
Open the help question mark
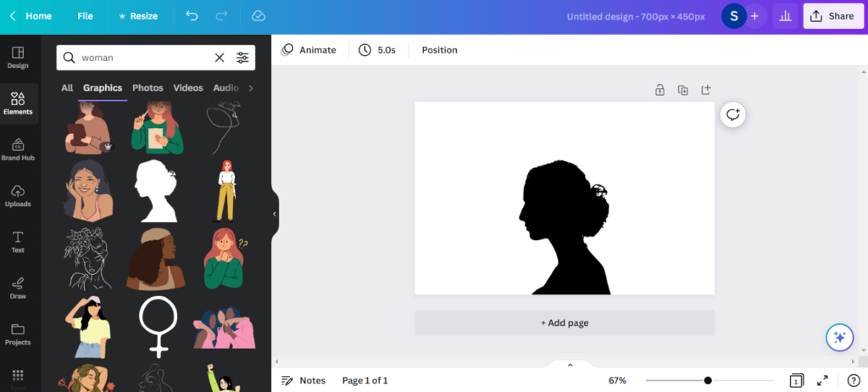tap(853, 380)
